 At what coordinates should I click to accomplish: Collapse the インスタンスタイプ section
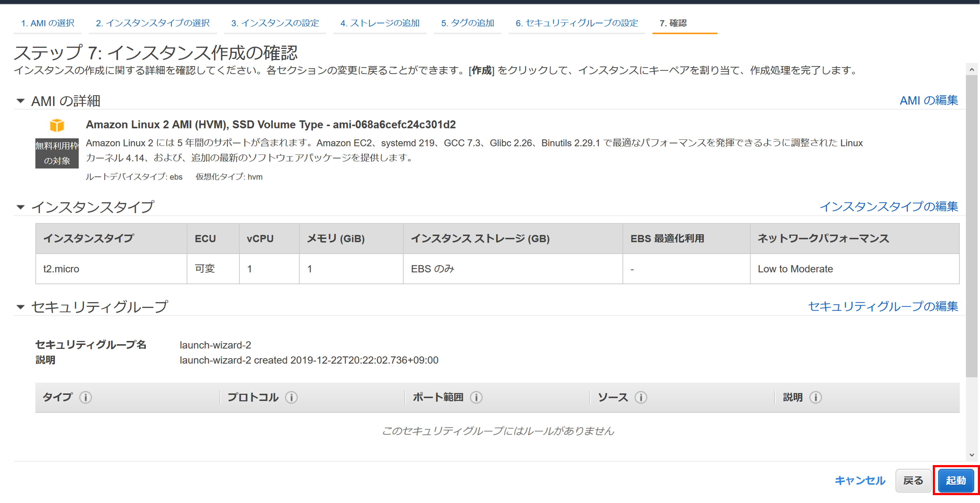click(20, 207)
